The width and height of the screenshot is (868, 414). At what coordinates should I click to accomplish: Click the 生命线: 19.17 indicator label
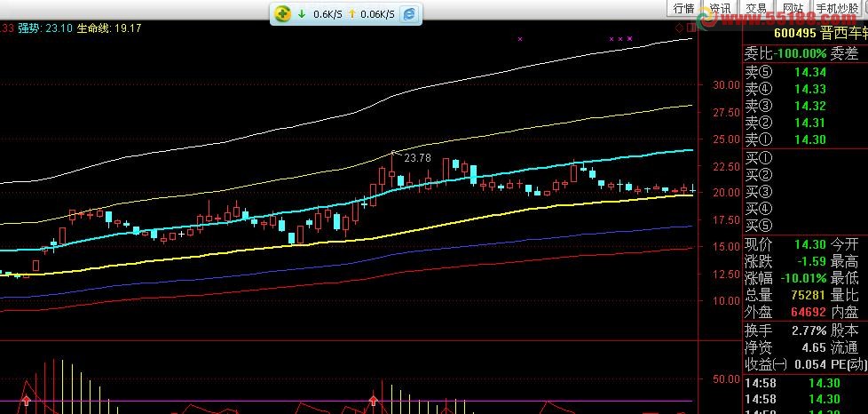(109, 28)
